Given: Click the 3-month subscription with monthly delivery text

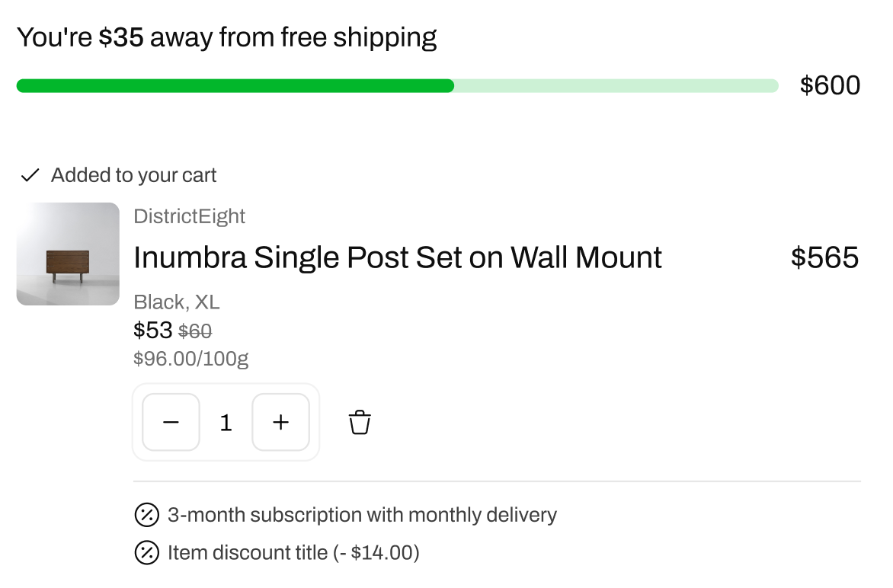Looking at the screenshot, I should [x=362, y=516].
